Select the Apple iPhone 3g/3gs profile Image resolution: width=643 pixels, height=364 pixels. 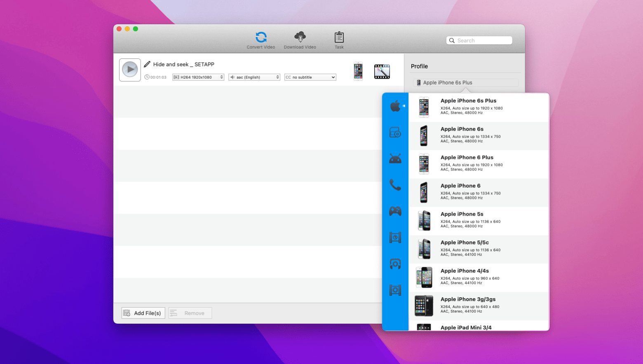click(478, 305)
